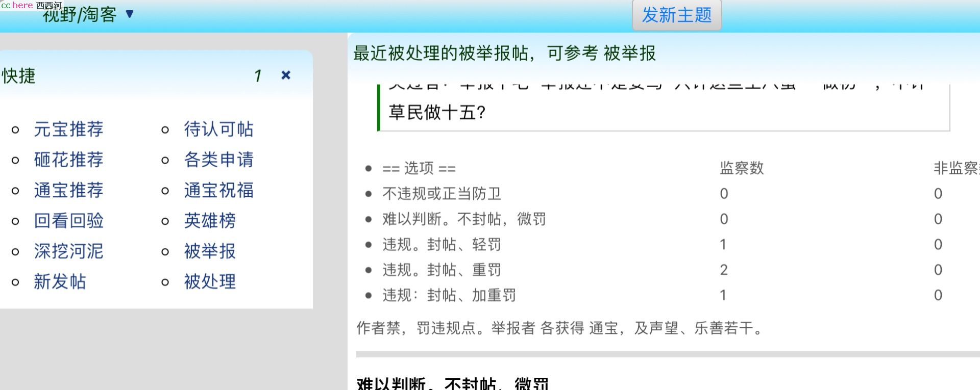Open the 砸花推荐 link
980x390 pixels.
68,160
